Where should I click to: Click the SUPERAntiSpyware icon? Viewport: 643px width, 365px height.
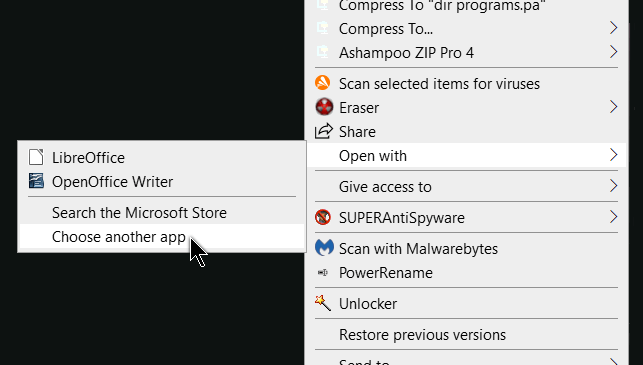(323, 217)
